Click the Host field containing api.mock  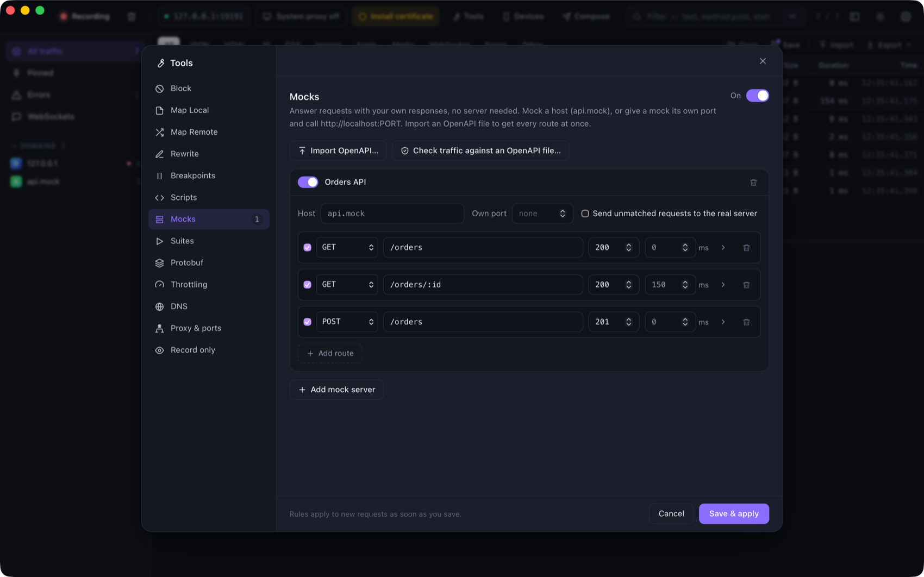392,214
